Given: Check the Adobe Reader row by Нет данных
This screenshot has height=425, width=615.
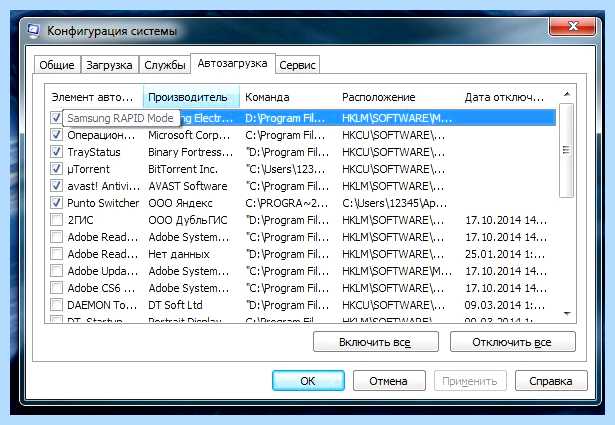Looking at the screenshot, I should pos(56,254).
